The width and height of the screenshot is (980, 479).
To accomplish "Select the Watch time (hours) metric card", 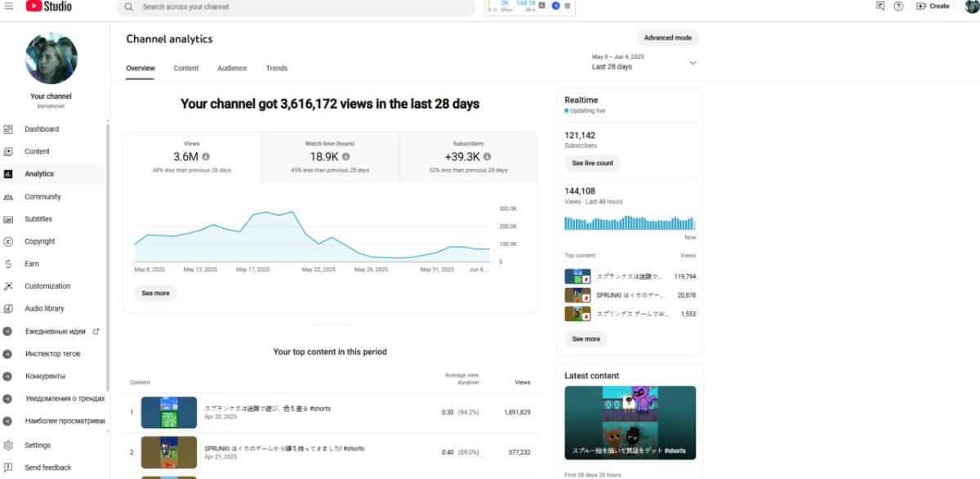I will pyautogui.click(x=330, y=157).
